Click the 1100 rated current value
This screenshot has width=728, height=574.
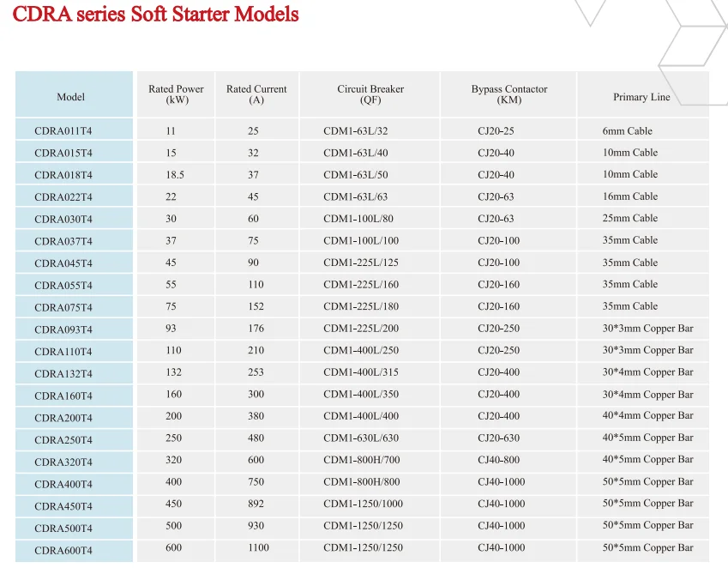258,547
